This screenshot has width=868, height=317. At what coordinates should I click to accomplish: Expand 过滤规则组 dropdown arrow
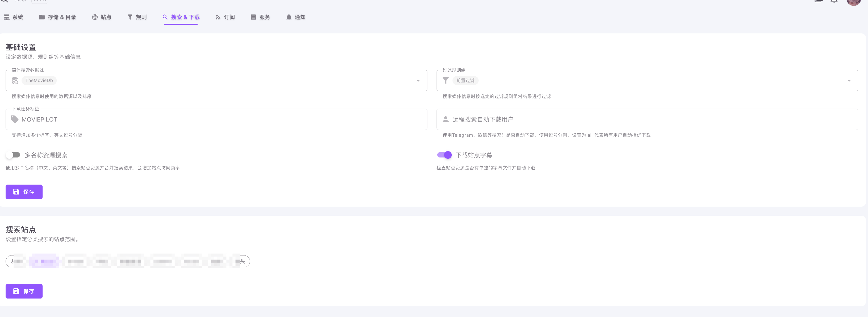(x=849, y=81)
